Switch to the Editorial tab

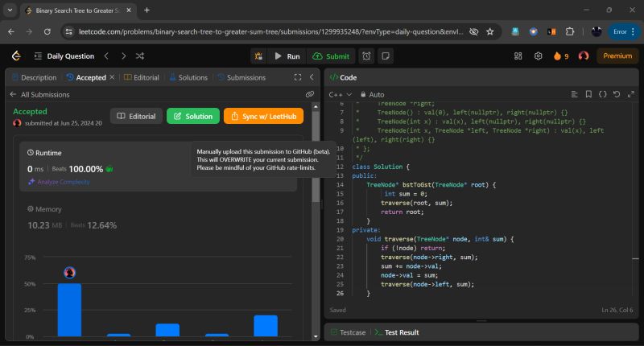141,77
